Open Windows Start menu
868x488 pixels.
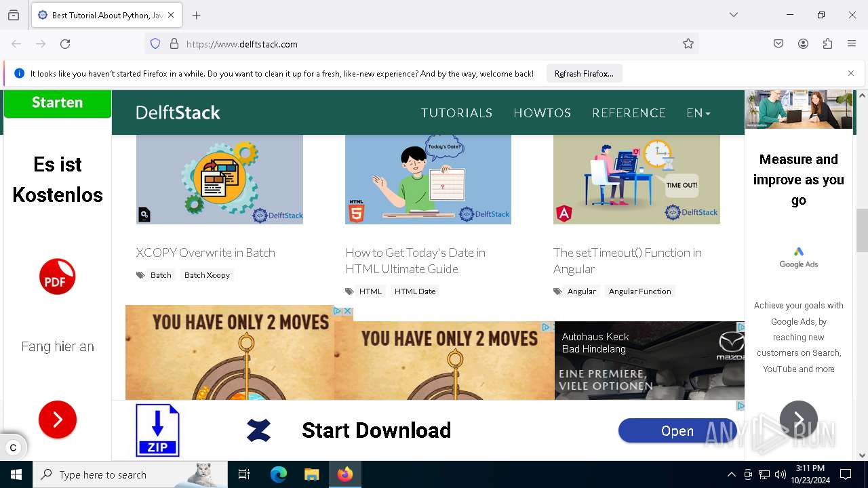pos(16,474)
